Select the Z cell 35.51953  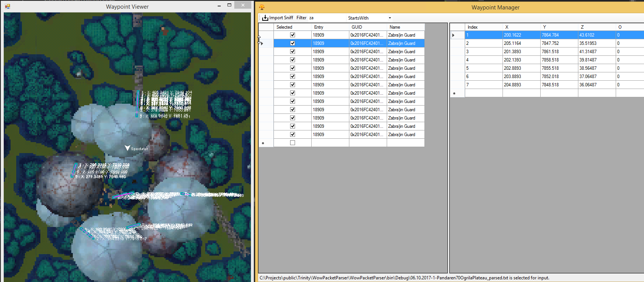point(597,43)
